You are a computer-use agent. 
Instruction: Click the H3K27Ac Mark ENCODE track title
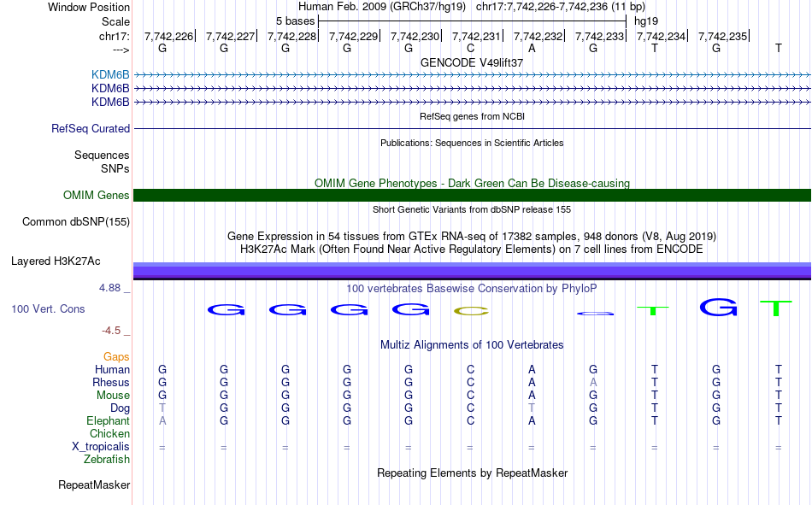click(472, 250)
